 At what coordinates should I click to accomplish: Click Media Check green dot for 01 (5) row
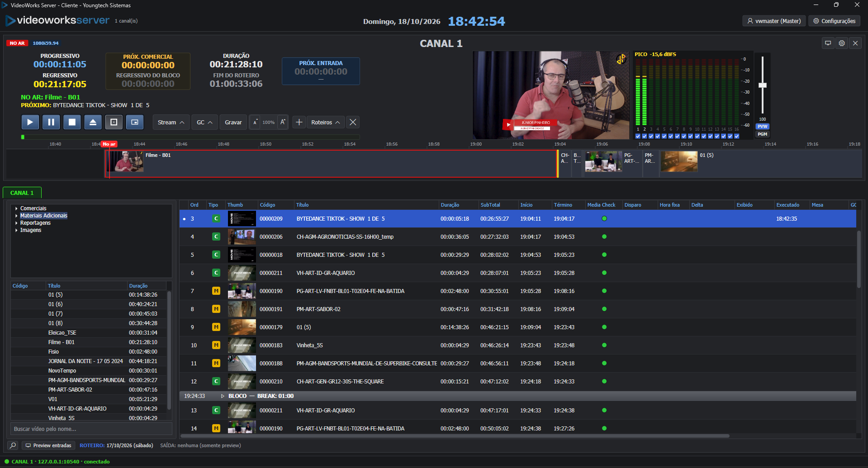tap(604, 327)
